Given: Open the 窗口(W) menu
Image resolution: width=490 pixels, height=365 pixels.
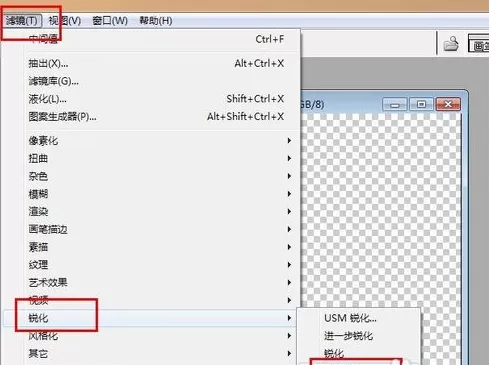Looking at the screenshot, I should coord(110,21).
